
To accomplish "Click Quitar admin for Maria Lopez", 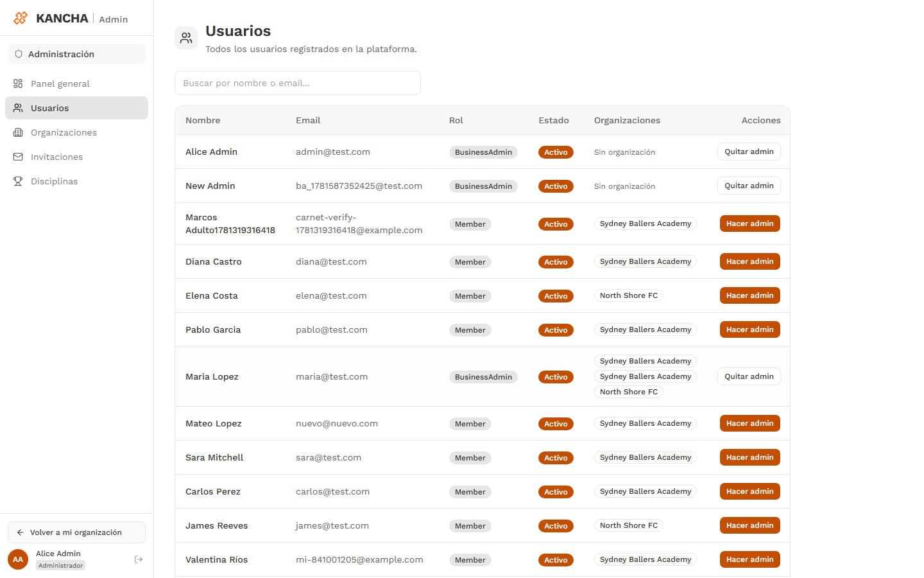I will pos(749,376).
